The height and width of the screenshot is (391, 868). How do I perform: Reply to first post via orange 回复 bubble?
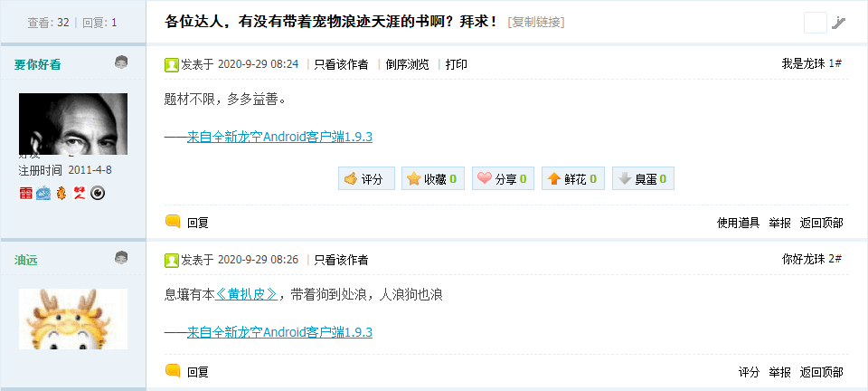[x=187, y=223]
